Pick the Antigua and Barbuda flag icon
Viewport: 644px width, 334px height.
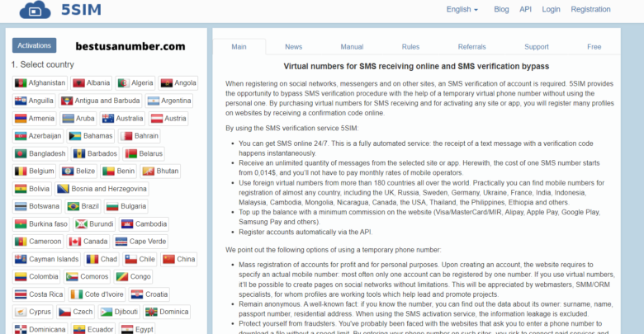[67, 101]
